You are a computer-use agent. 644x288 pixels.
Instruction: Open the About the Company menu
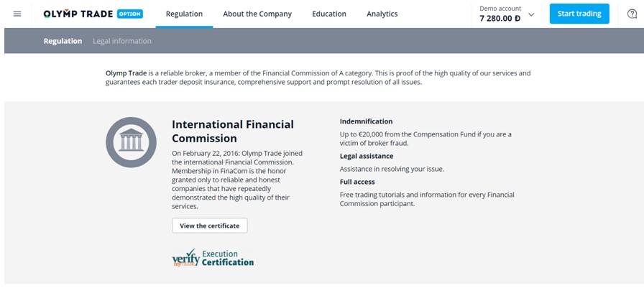tap(257, 14)
